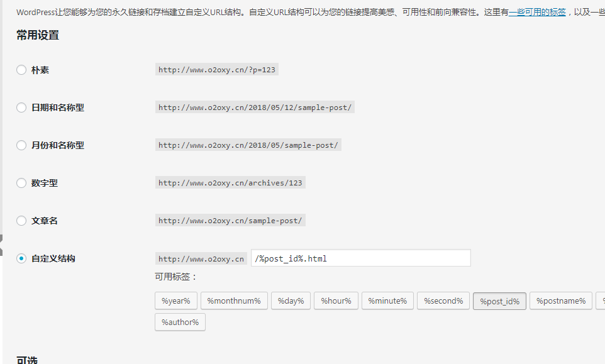Open the 一些可用的标签 link

537,13
